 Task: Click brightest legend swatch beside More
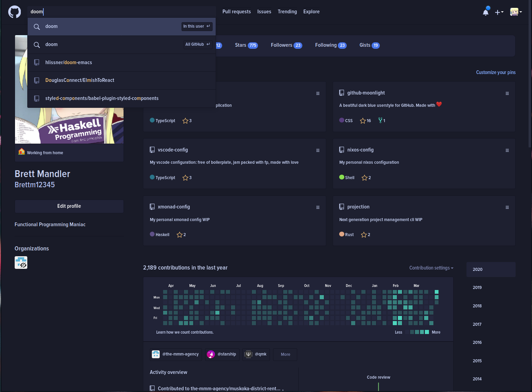coord(427,332)
